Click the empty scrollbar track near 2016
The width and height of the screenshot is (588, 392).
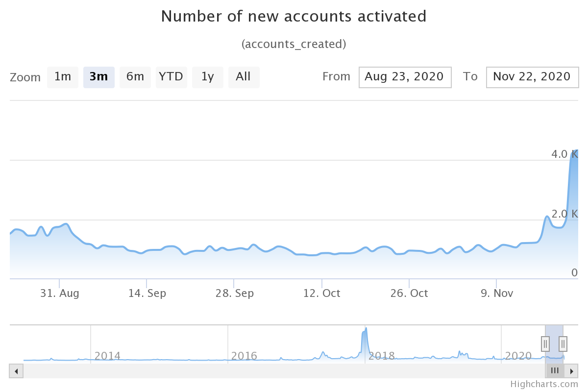pyautogui.click(x=245, y=371)
